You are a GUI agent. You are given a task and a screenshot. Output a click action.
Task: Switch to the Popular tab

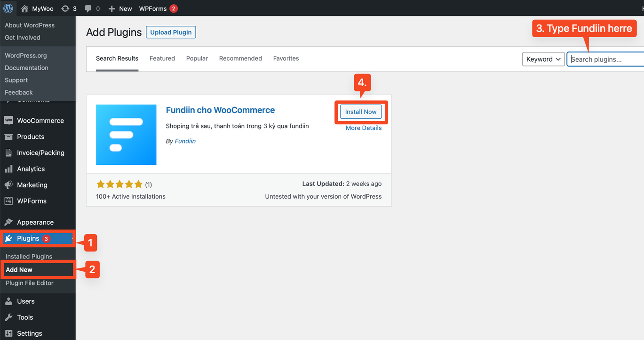pyautogui.click(x=197, y=58)
